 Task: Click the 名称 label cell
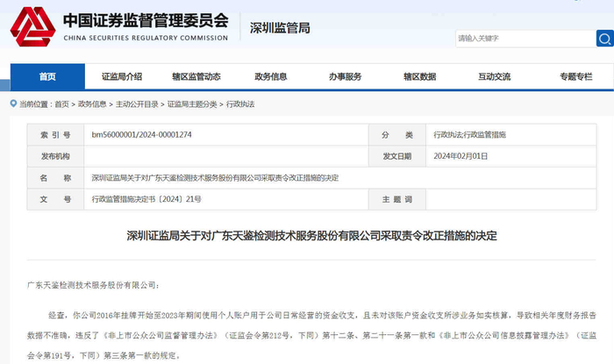coord(55,178)
